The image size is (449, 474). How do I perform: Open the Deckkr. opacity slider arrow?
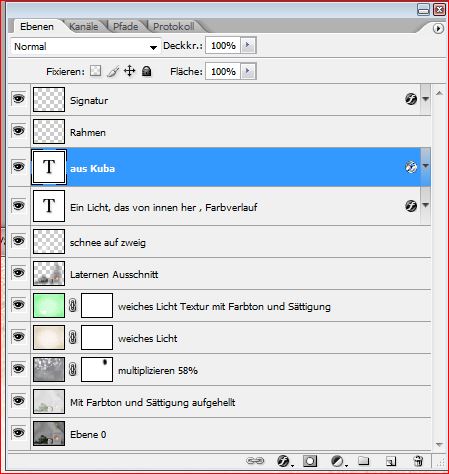pyautogui.click(x=248, y=45)
